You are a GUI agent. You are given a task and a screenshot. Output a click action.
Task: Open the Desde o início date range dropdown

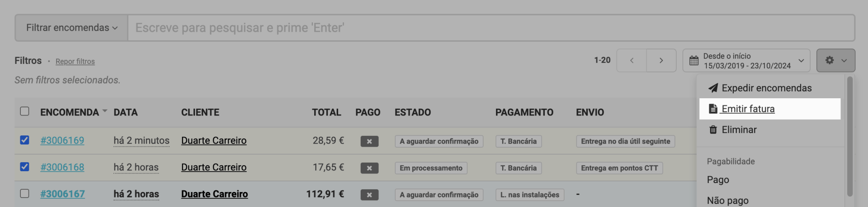click(x=746, y=61)
